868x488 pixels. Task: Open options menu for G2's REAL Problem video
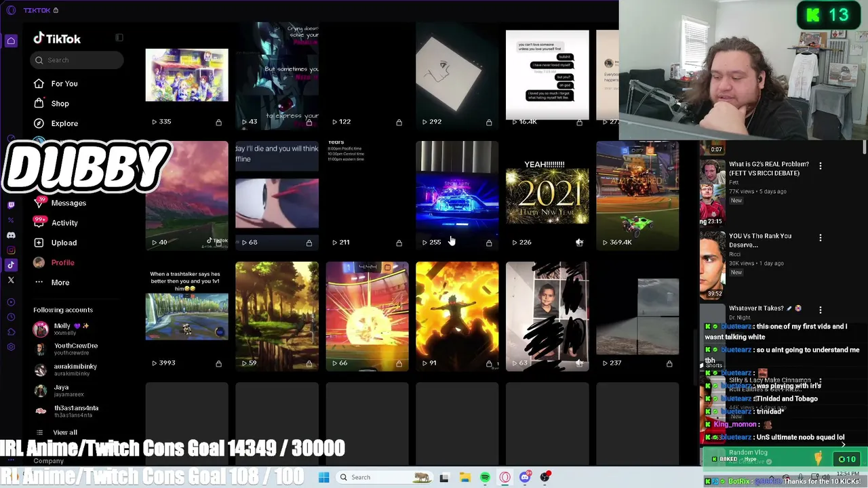821,166
